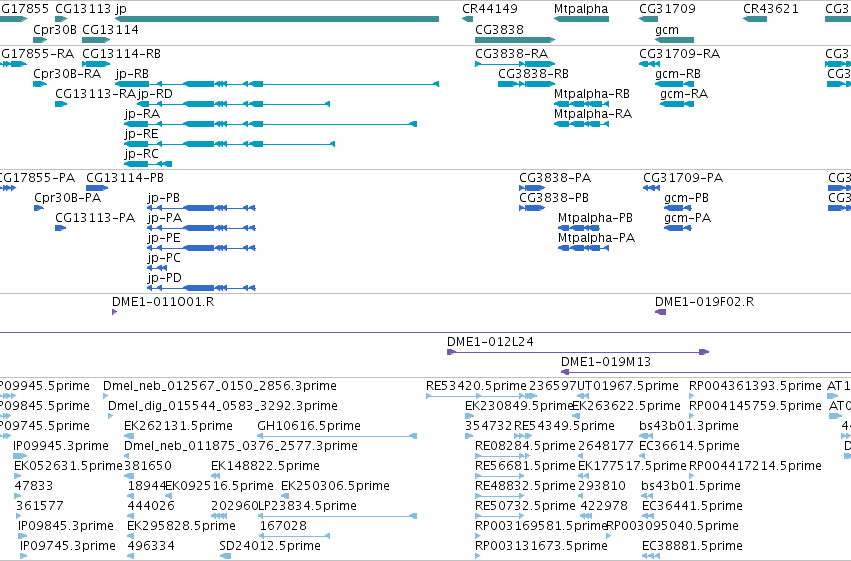Select the RE08284.5prime EST label
The width and height of the screenshot is (851, 561).
[525, 447]
